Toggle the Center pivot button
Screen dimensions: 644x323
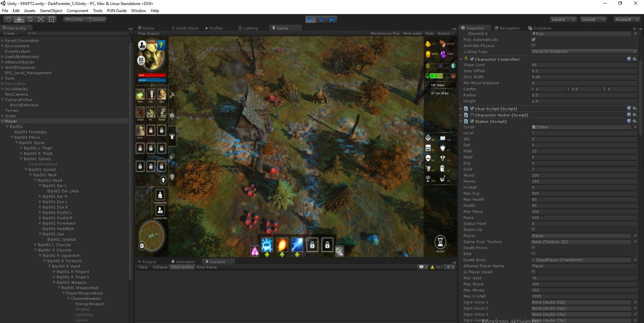pos(74,19)
